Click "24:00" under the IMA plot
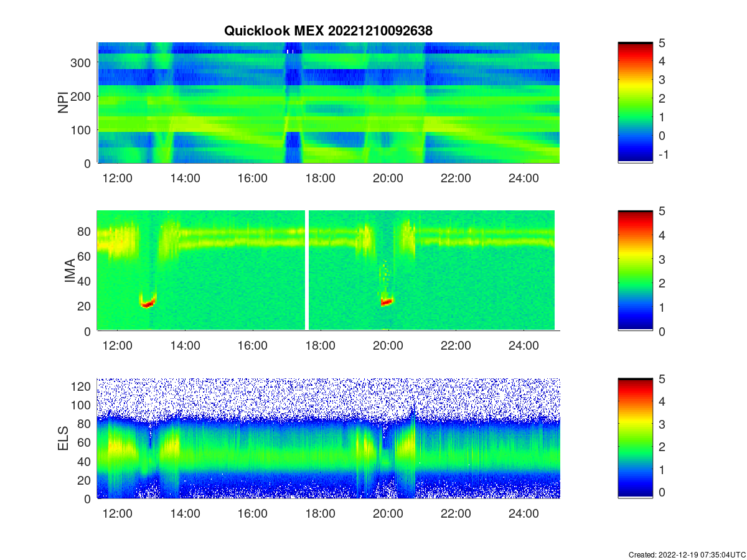This screenshot has width=747, height=560. [x=524, y=346]
